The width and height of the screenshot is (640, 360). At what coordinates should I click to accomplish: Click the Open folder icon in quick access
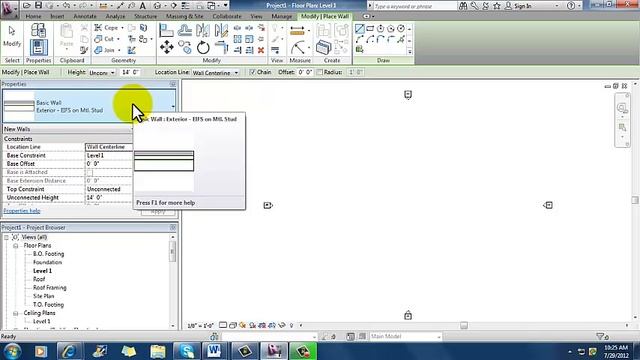[27, 5]
